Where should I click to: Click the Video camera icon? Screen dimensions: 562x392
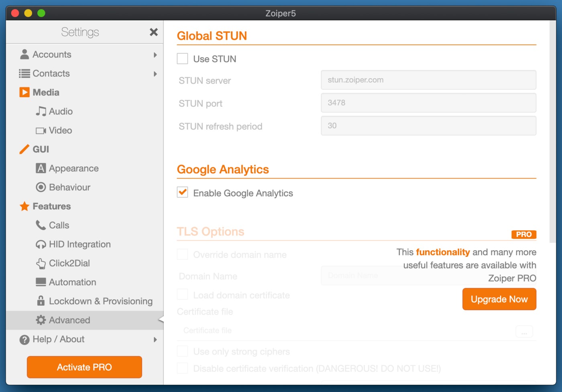41,130
